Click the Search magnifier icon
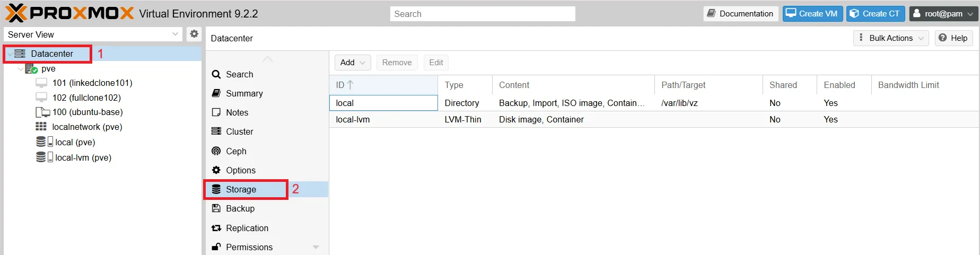Viewport: 980px width, 255px height. (216, 74)
